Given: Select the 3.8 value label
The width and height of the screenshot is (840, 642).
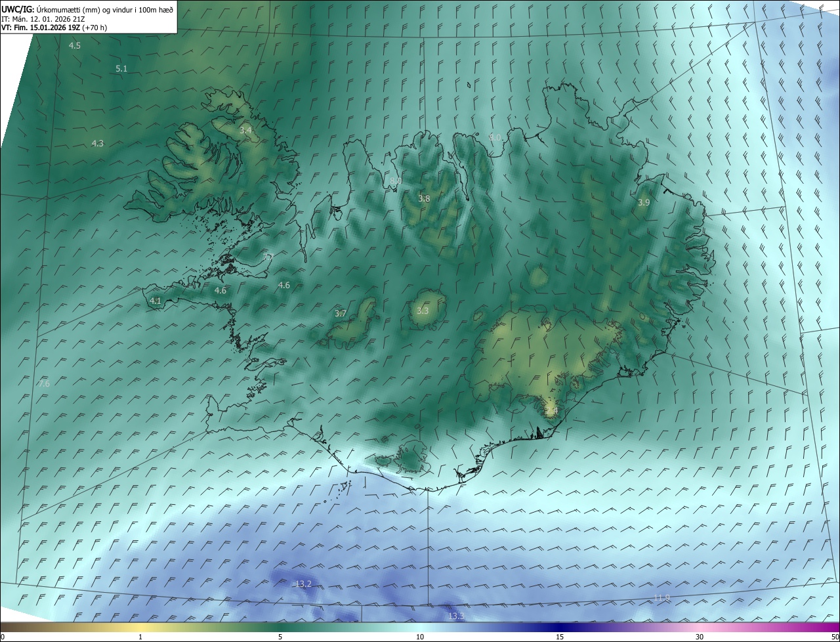Looking at the screenshot, I should pyautogui.click(x=425, y=198).
